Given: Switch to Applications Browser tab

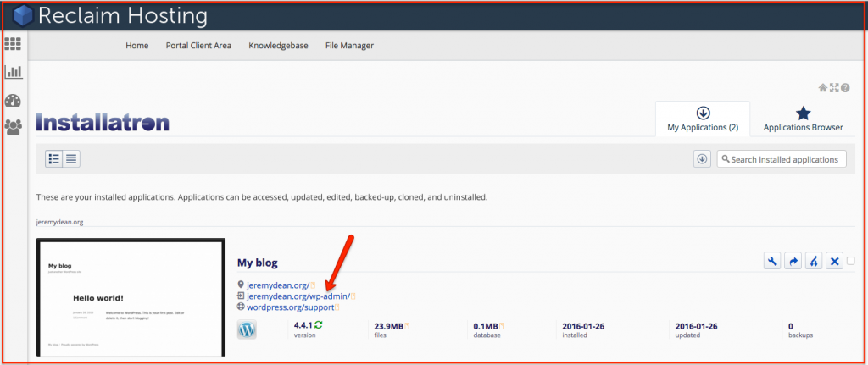Looking at the screenshot, I should point(804,119).
